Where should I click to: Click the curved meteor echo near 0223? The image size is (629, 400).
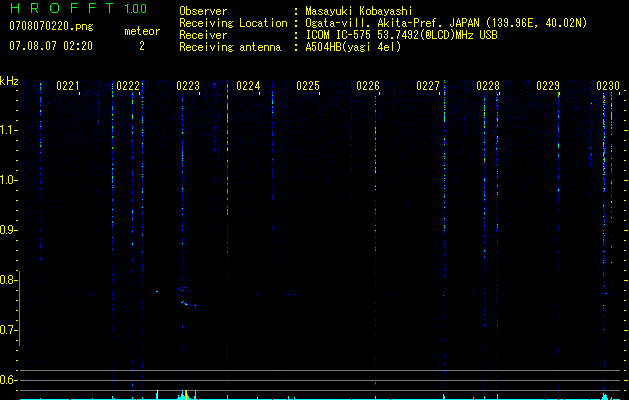point(187,297)
